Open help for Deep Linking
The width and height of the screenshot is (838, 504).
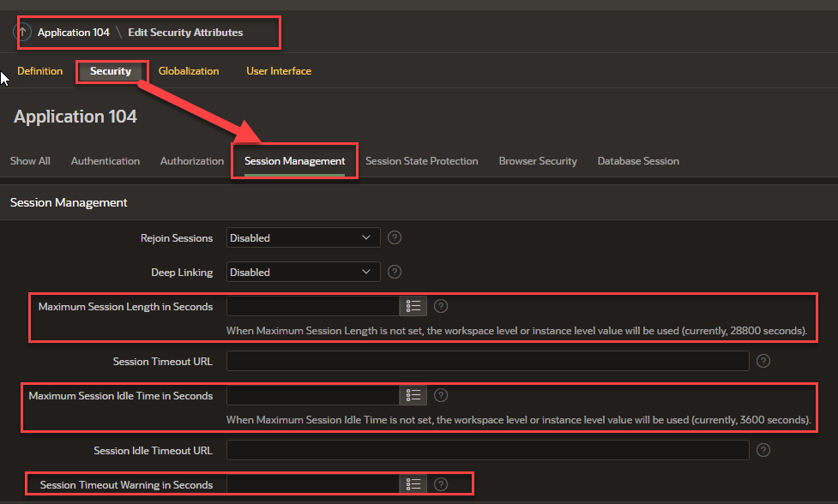click(x=395, y=272)
